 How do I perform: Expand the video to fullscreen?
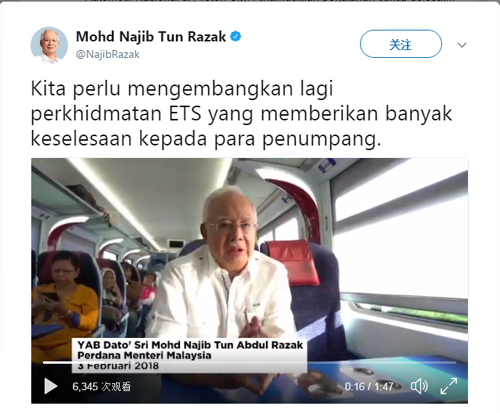[x=449, y=386]
